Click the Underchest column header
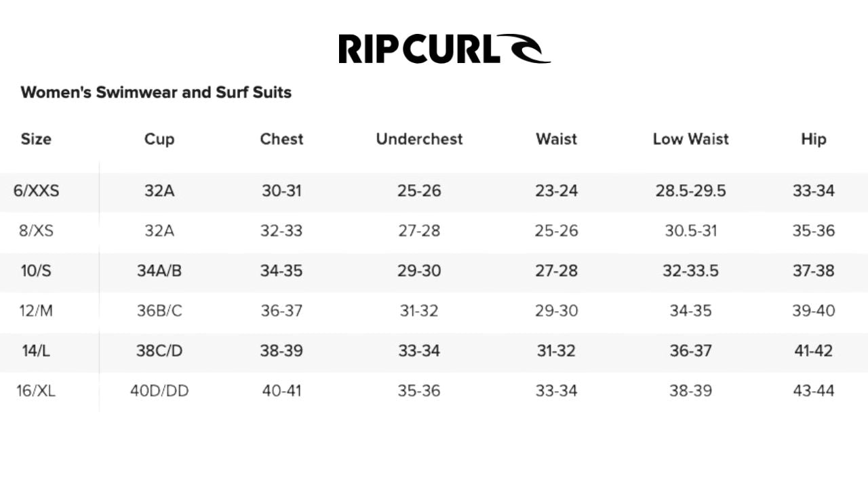Viewport: 868px width, 488px height. tap(419, 139)
